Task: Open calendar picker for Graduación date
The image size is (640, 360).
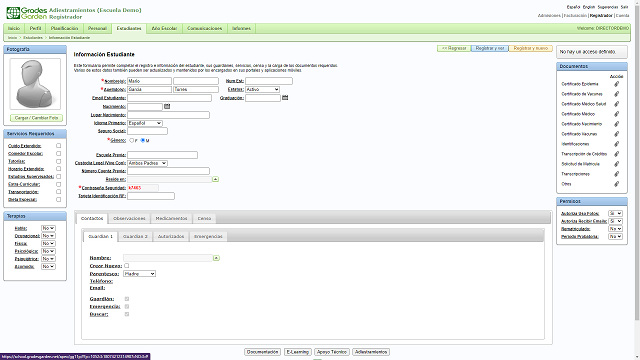Action: click(285, 98)
